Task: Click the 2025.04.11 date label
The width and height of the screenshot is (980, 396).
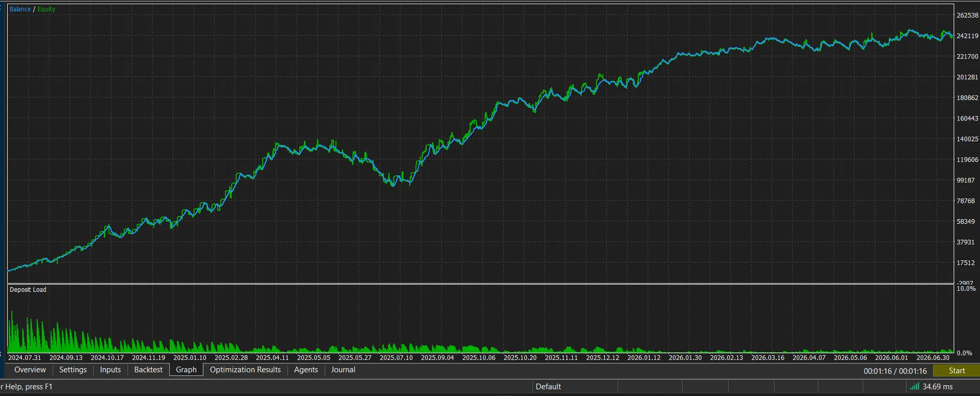Action: 272,357
